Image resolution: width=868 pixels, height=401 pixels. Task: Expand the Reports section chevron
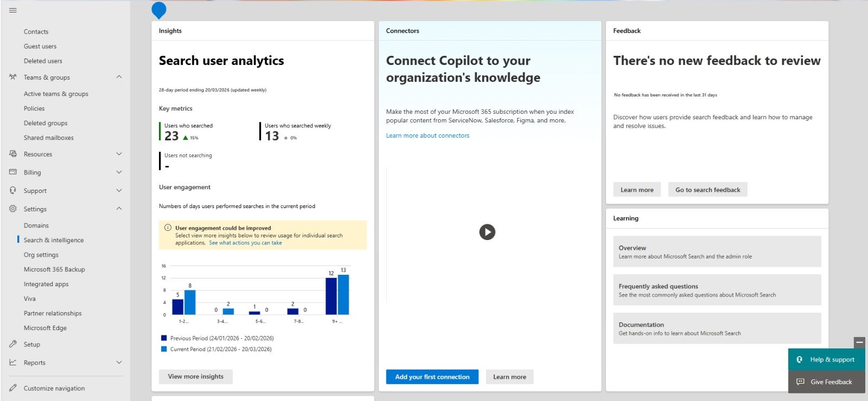[x=119, y=363]
